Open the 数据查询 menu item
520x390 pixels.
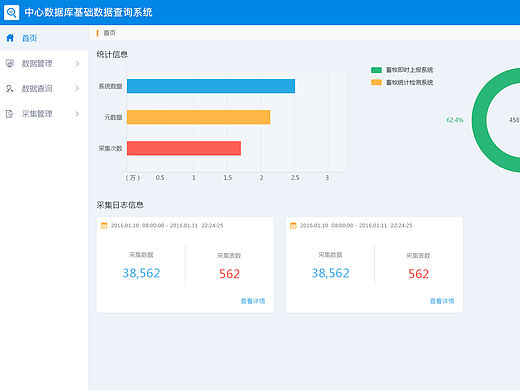coord(44,89)
